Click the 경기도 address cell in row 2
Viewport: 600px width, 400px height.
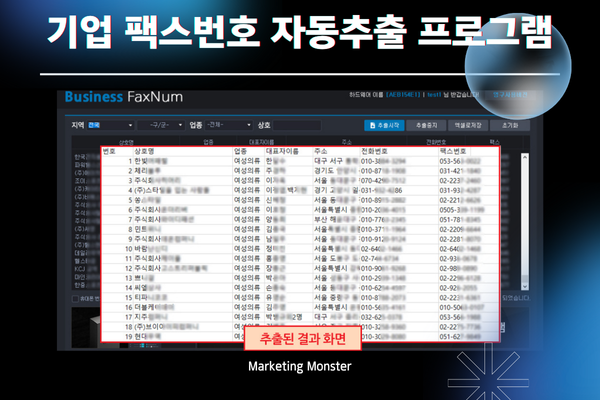[x=336, y=171]
